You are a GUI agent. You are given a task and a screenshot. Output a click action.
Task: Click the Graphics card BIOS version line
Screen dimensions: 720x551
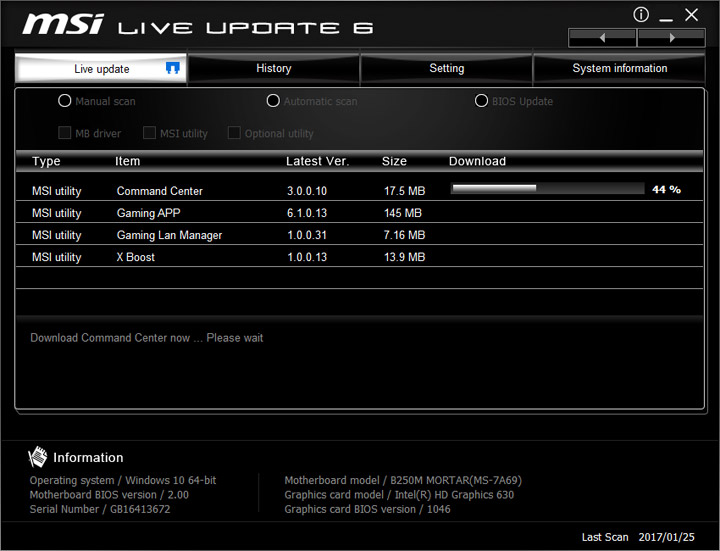point(367,509)
